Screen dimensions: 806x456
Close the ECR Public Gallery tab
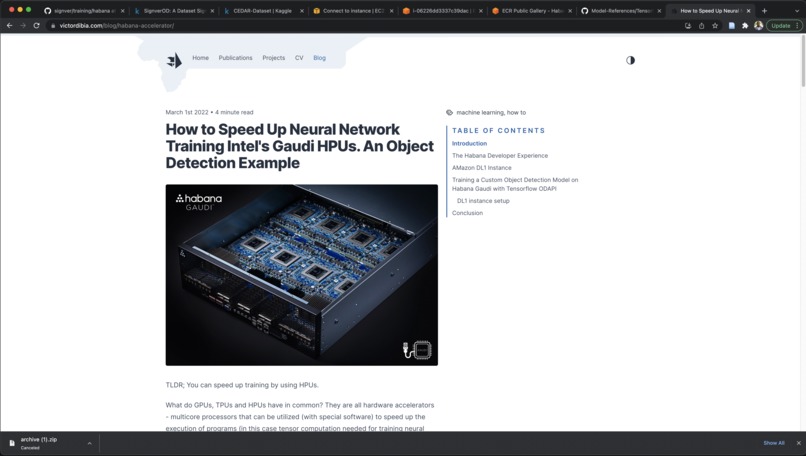tap(570, 10)
